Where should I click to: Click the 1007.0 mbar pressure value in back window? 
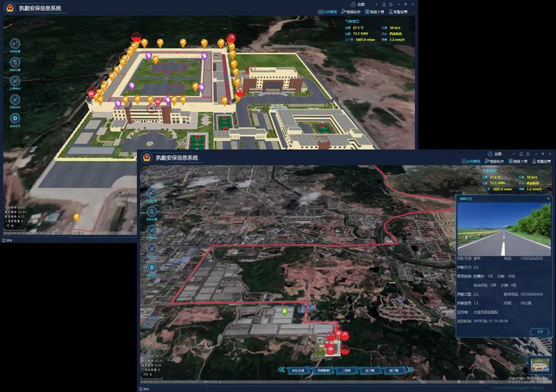tap(365, 40)
